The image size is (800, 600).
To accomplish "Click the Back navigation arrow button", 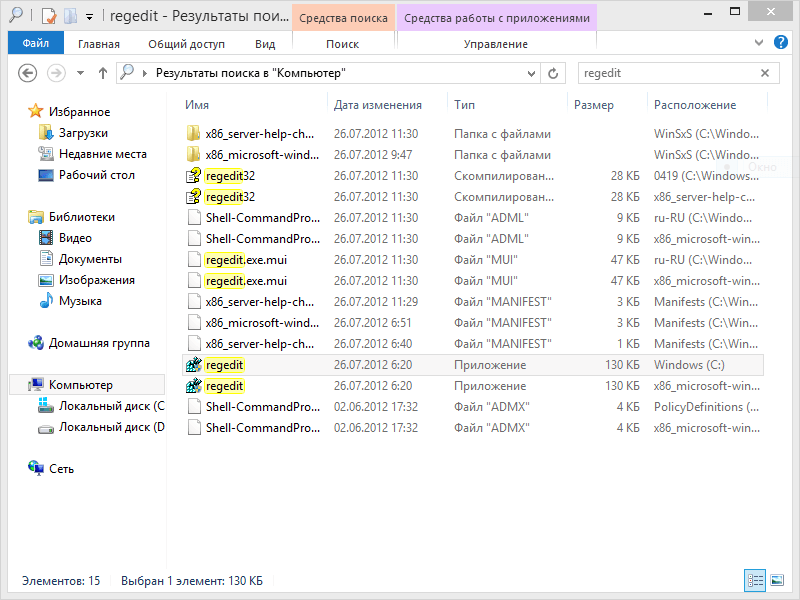I will click(x=28, y=73).
